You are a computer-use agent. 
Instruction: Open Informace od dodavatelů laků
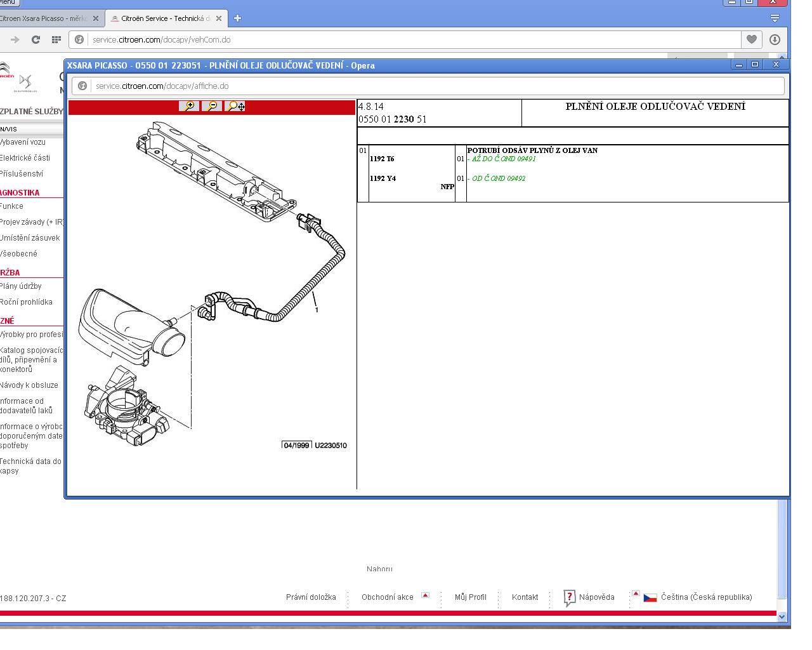pos(27,406)
